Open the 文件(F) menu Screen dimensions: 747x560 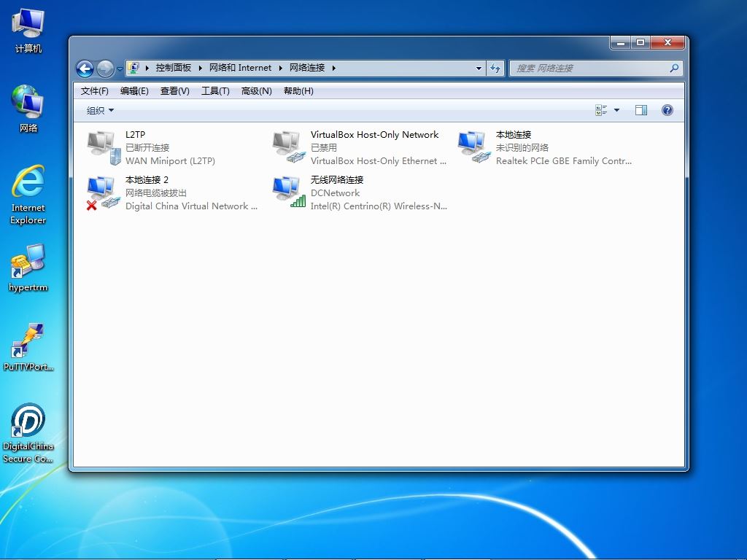[x=94, y=91]
